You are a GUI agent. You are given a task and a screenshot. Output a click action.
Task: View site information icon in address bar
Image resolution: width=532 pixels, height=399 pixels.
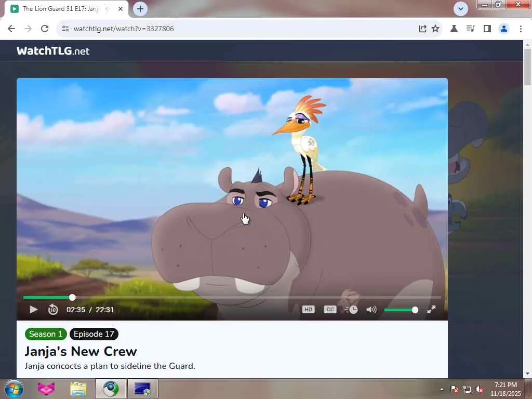(65, 29)
